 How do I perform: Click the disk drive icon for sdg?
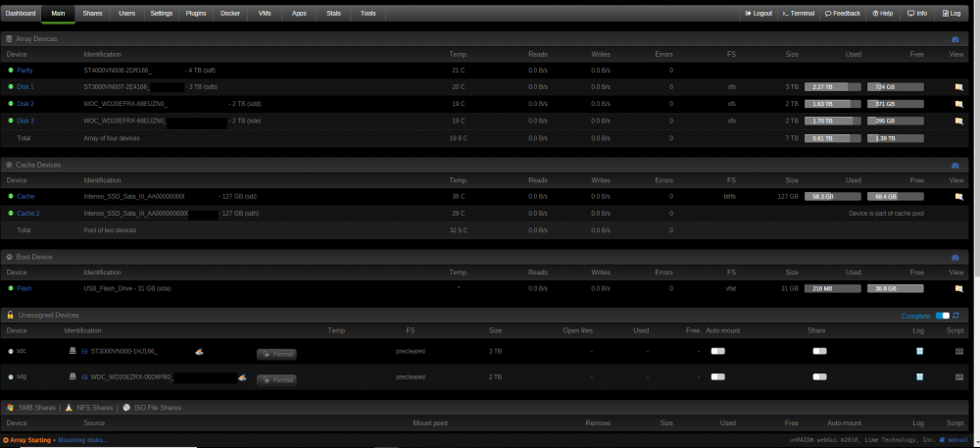[73, 376]
